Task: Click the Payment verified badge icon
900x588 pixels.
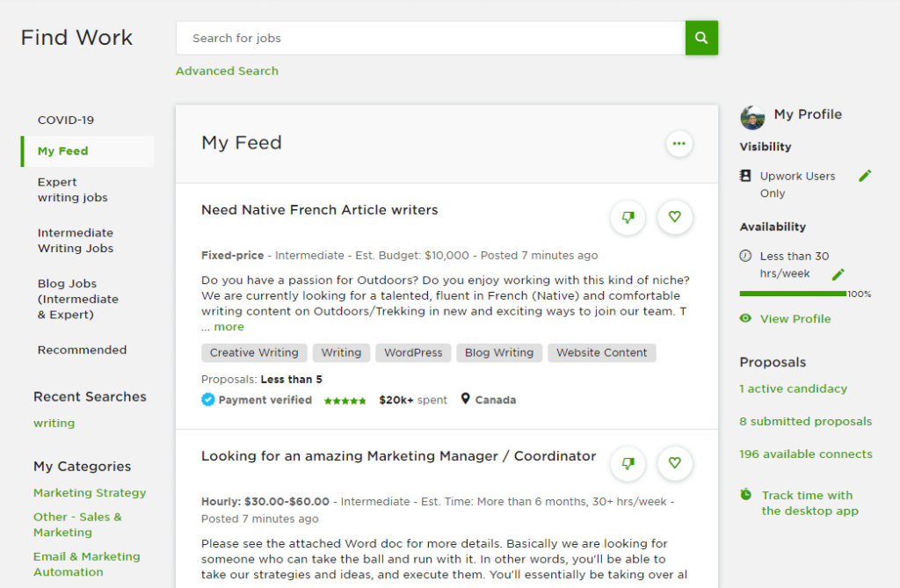Action: (x=208, y=399)
